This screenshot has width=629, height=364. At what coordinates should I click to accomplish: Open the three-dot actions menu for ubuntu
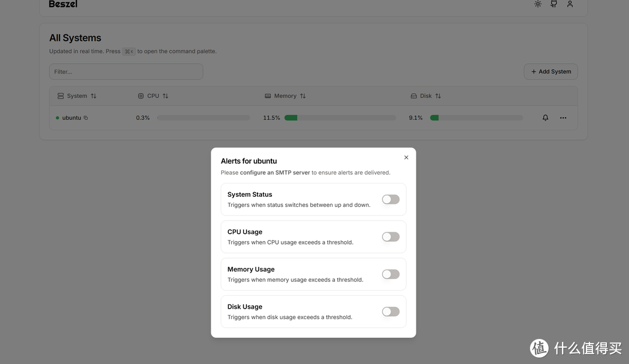point(563,118)
